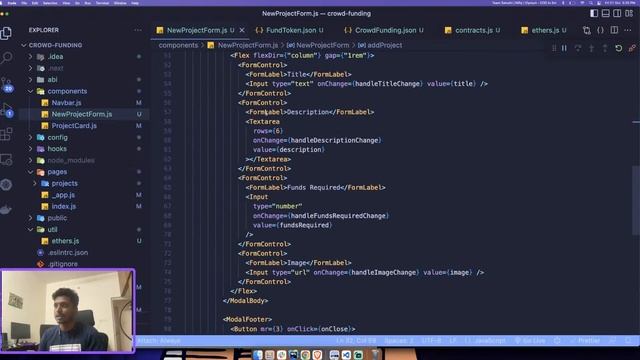The image size is (640, 360).
Task: Pause the debugger from the debug toolbar
Action: (564, 48)
